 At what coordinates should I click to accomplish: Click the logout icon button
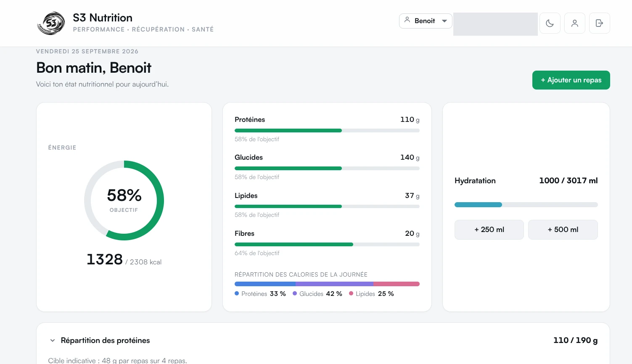pos(599,23)
